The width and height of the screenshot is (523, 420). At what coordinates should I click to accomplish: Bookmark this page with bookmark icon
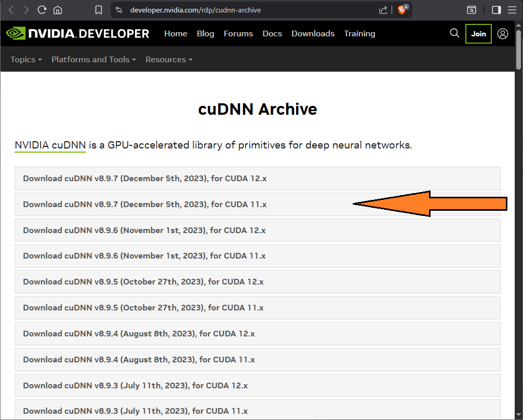[x=98, y=10]
